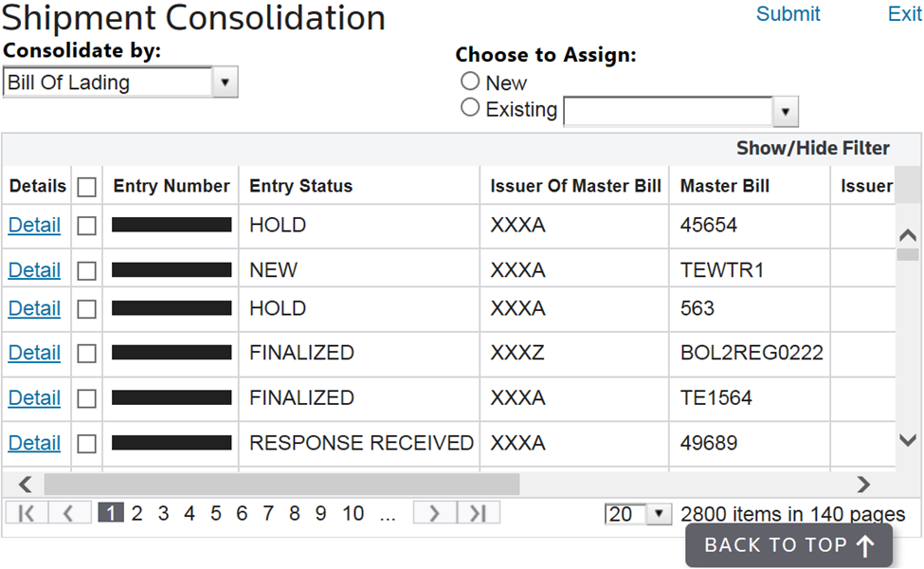Go to previous page pager arrow

coord(68,513)
